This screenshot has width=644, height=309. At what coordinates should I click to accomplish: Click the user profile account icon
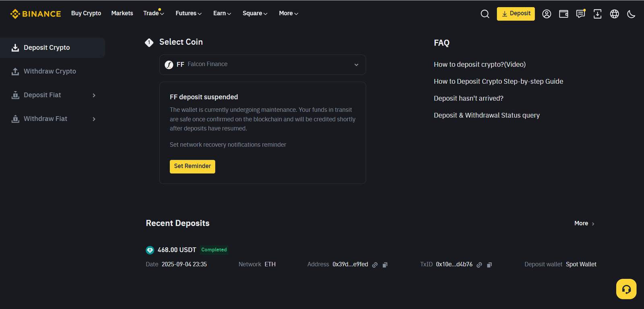(x=546, y=14)
